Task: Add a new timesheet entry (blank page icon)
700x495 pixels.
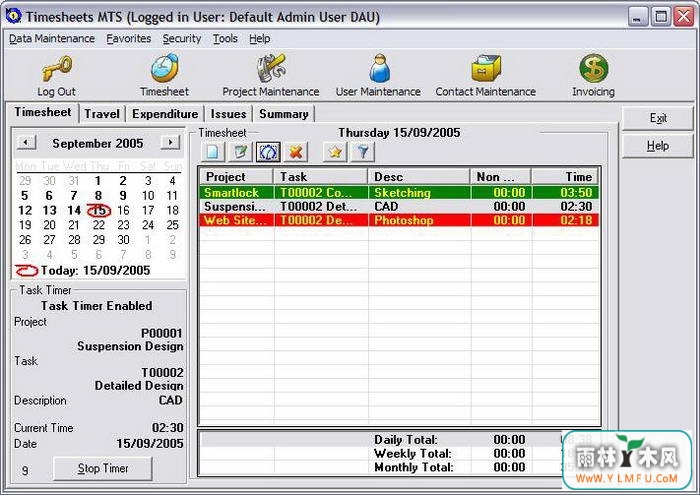Action: click(x=212, y=152)
